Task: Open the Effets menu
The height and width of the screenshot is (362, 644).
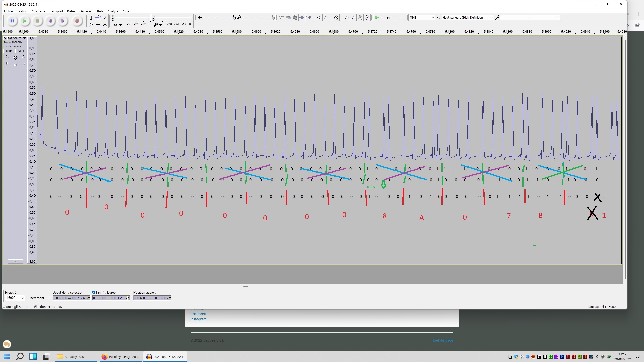Action: coord(99,11)
